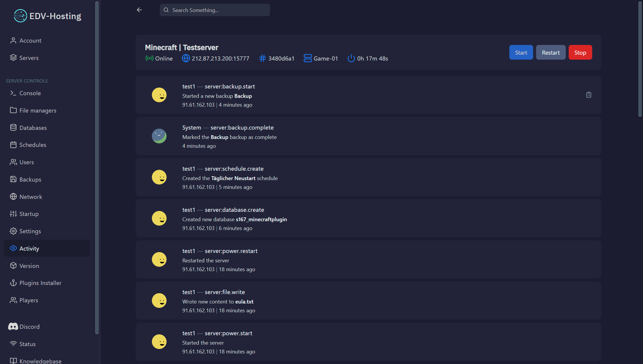The height and width of the screenshot is (364, 643).
Task: Click test1 avatar on schedule.create entry
Action: pyautogui.click(x=159, y=177)
